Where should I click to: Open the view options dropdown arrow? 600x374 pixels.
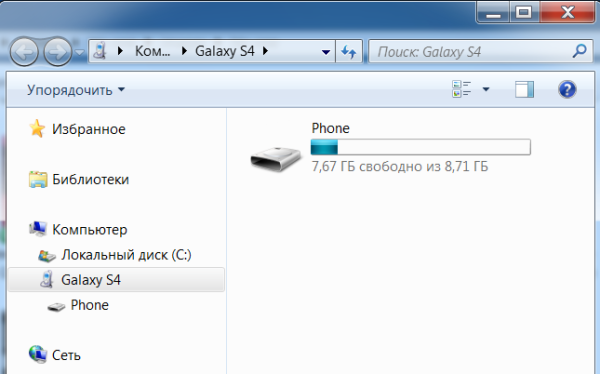(x=486, y=90)
